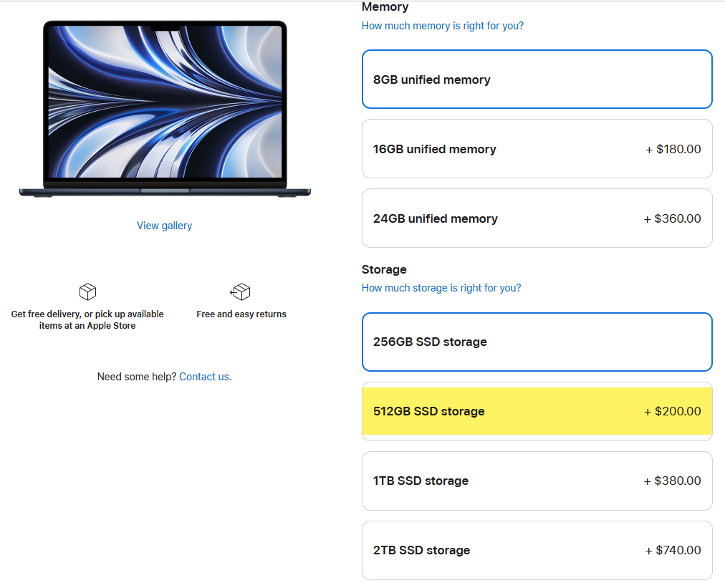Click the Contact us link
This screenshot has width=725, height=588.
[204, 377]
